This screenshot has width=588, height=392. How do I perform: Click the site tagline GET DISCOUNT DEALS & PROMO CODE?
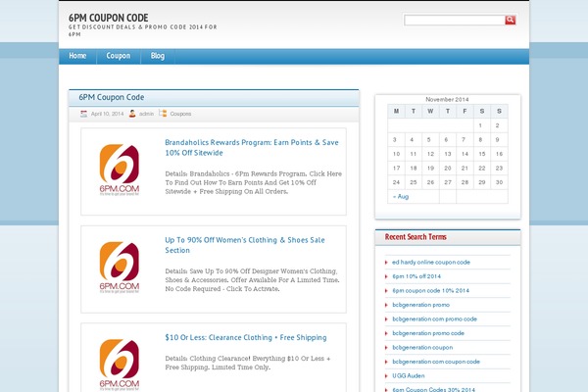pyautogui.click(x=142, y=30)
